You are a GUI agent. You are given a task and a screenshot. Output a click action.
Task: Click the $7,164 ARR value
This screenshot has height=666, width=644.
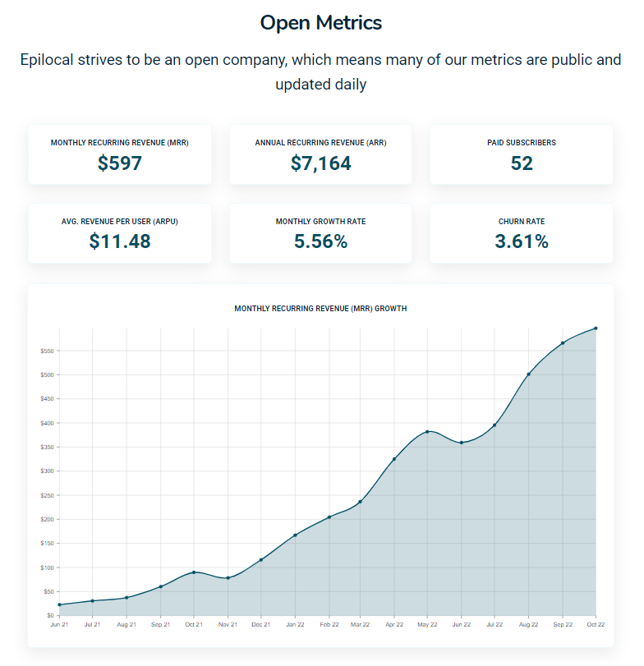[320, 163]
